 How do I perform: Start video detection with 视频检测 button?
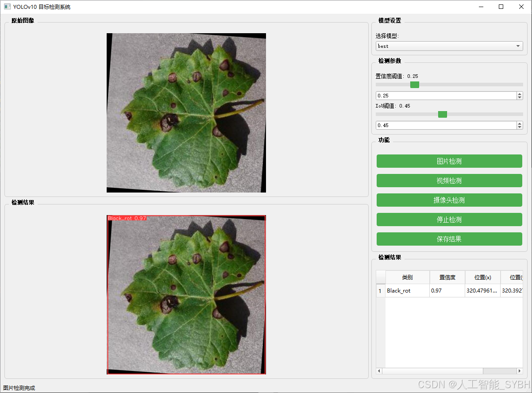coord(449,181)
